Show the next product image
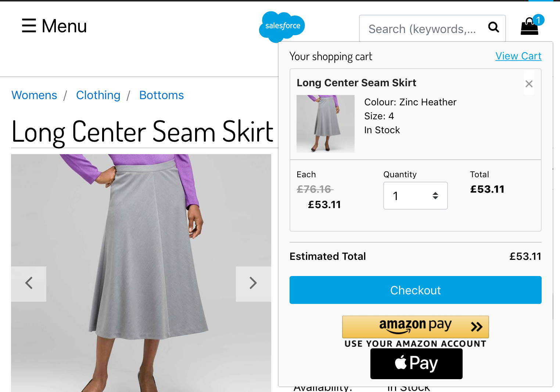This screenshot has width=560, height=392. point(253,284)
